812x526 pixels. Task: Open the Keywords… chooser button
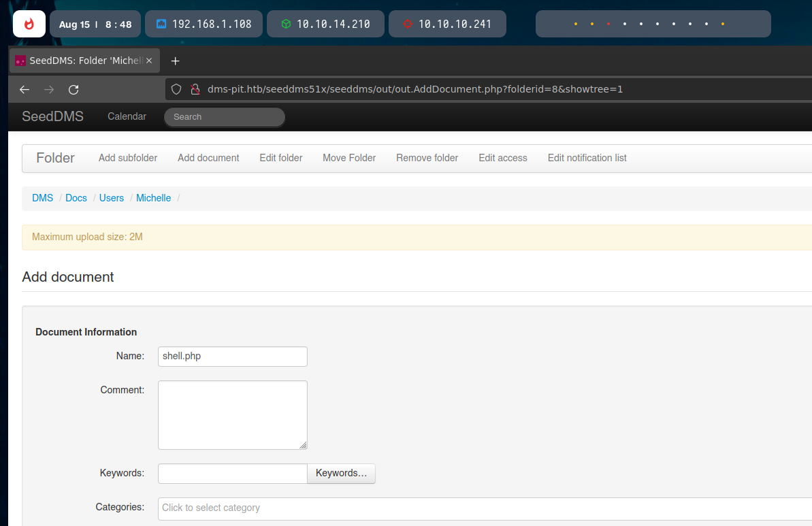click(x=341, y=474)
